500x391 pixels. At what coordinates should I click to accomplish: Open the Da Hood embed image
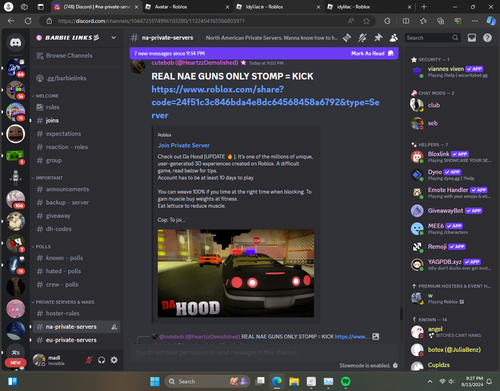click(236, 273)
